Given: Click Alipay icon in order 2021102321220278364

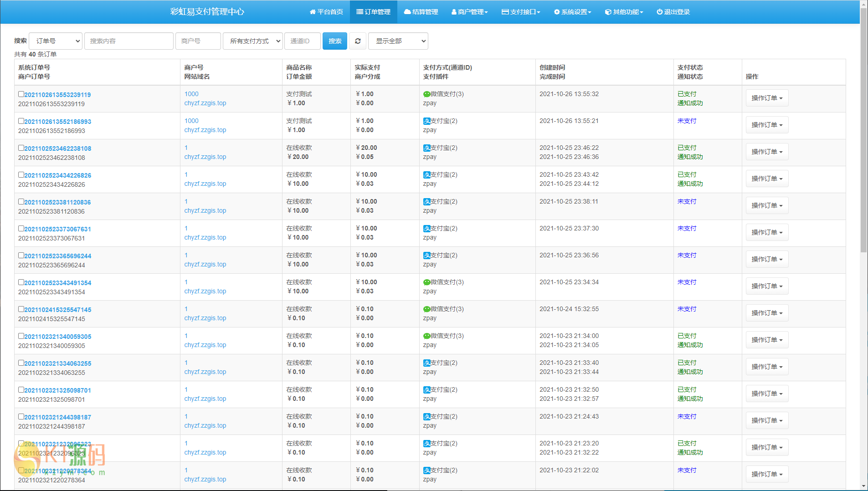Looking at the screenshot, I should tap(426, 471).
